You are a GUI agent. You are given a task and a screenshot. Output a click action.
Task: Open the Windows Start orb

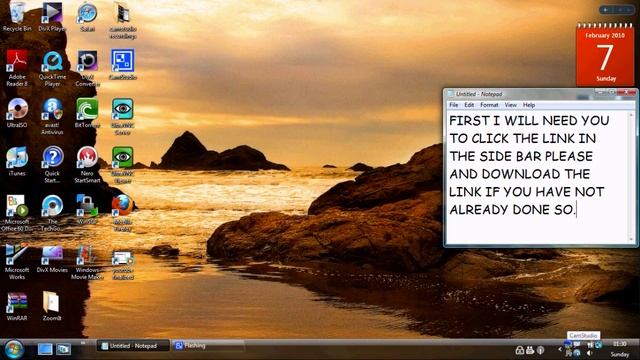click(13, 350)
